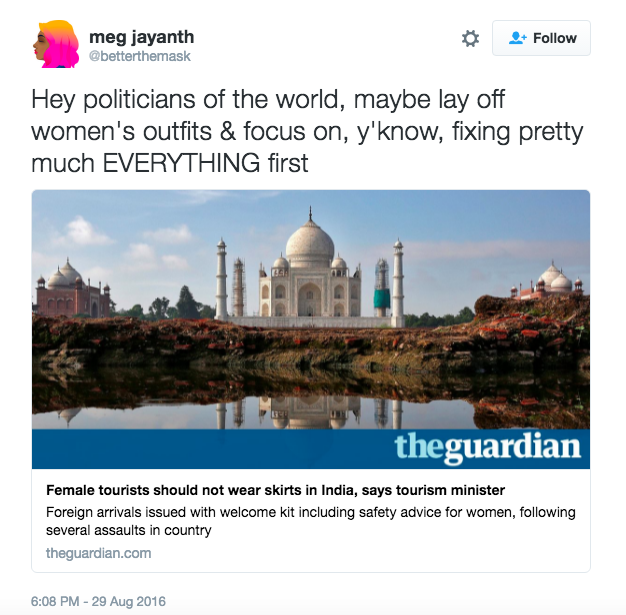
Task: Click the domed building on the right of the photo
Action: pyautogui.click(x=548, y=282)
